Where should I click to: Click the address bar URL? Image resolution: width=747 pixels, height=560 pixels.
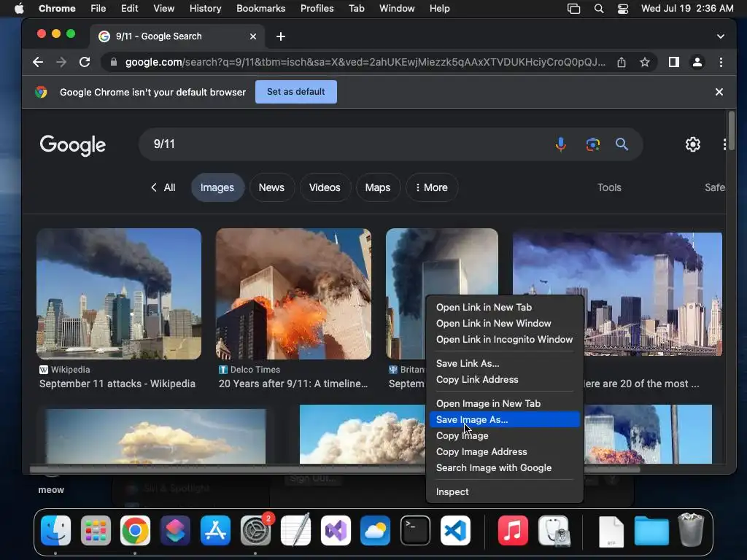pos(365,62)
